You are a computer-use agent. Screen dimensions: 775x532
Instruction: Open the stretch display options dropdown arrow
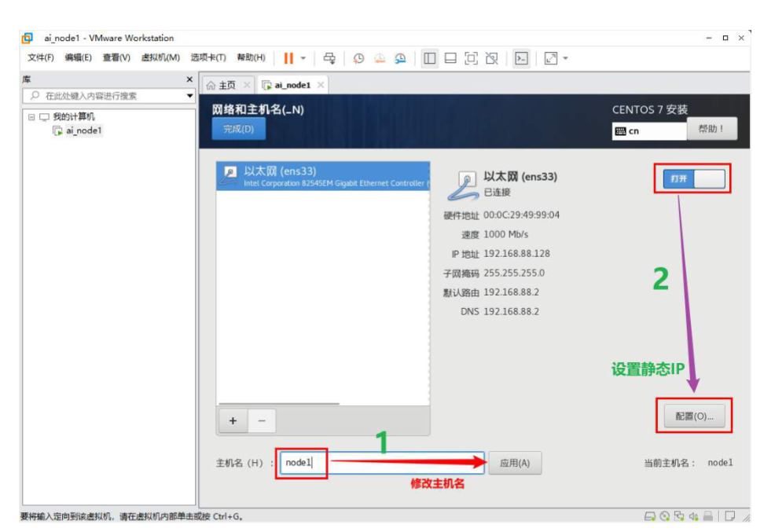click(565, 58)
